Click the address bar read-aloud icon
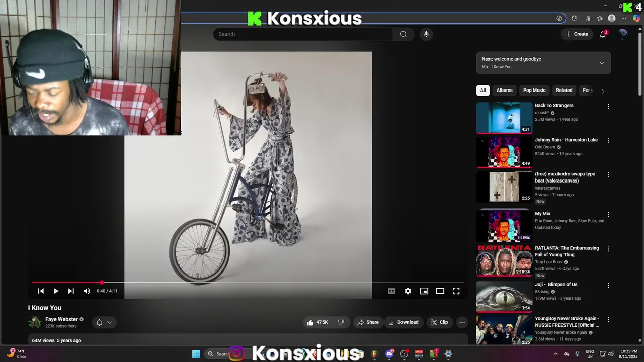Image resolution: width=644 pixels, height=362 pixels. coord(559,18)
